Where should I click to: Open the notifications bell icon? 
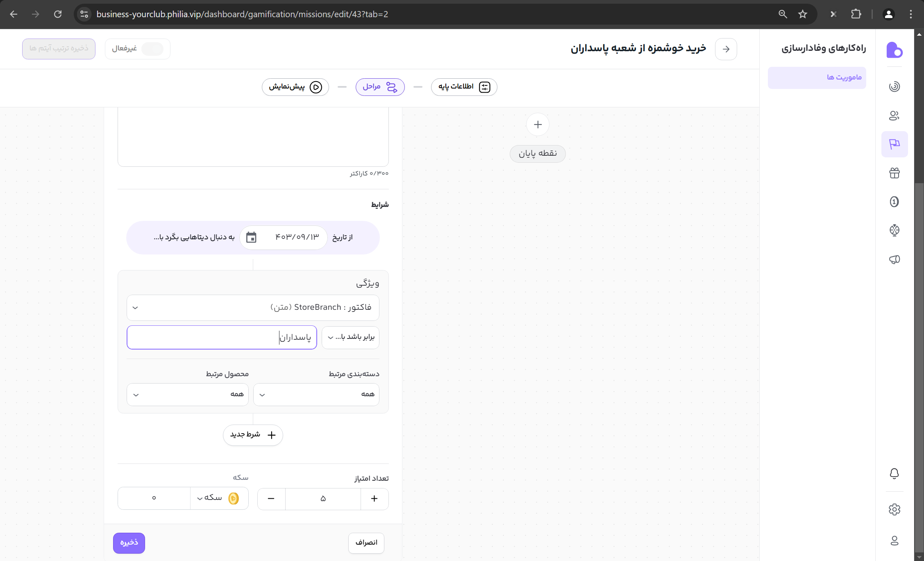coord(894,474)
